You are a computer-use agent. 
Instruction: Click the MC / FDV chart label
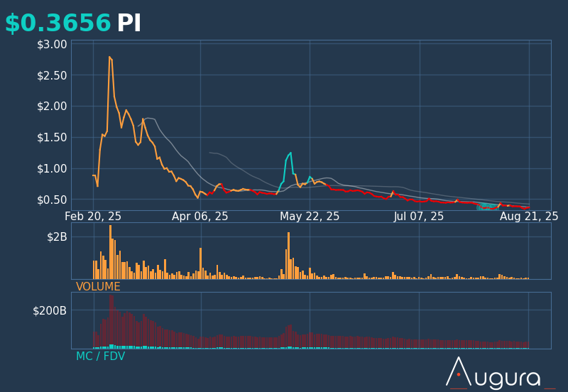[x=100, y=356]
